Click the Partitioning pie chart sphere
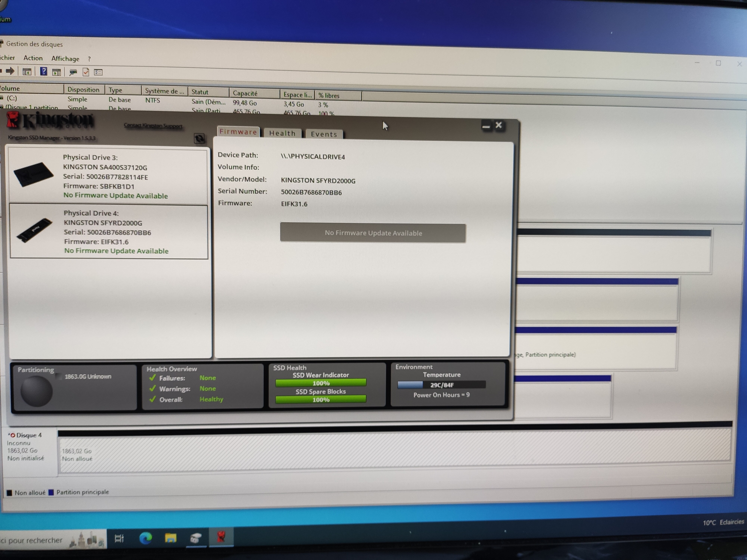The image size is (747, 560). click(x=36, y=391)
